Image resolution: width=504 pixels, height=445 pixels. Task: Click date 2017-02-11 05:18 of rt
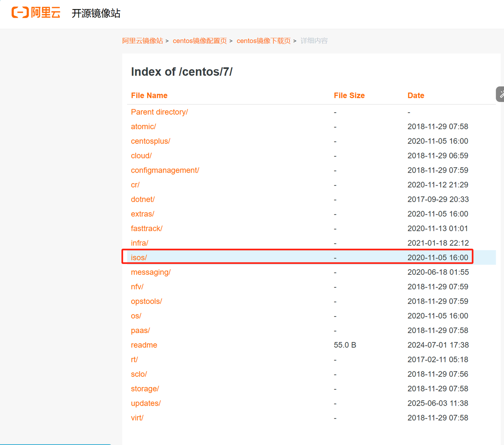point(438,360)
